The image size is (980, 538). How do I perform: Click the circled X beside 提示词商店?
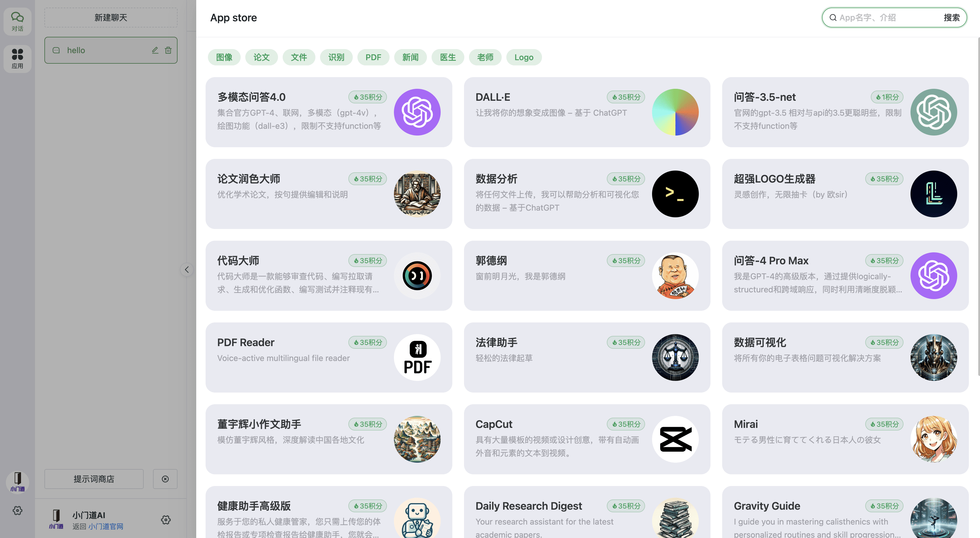tap(165, 479)
